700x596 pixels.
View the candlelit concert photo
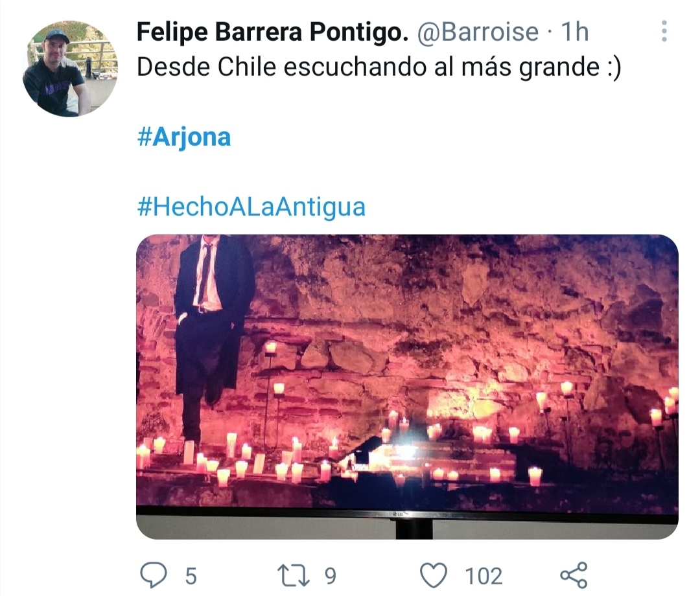pos(407,387)
